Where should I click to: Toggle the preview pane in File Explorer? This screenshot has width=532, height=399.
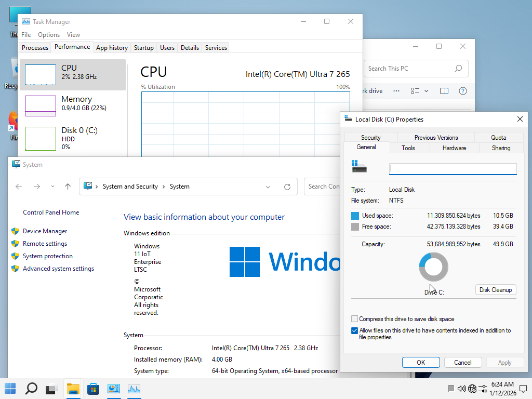click(444, 91)
